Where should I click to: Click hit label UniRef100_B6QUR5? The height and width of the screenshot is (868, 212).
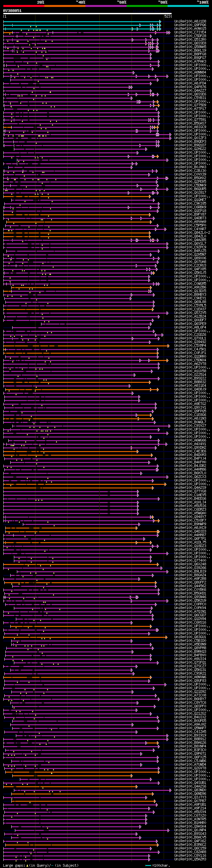(x=190, y=189)
